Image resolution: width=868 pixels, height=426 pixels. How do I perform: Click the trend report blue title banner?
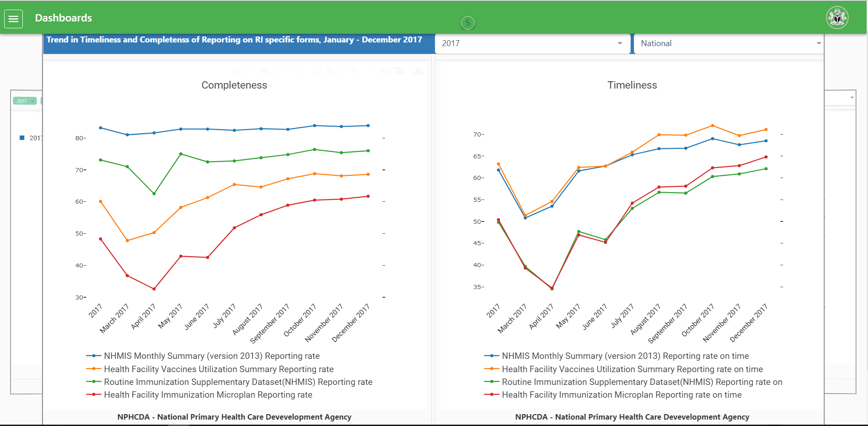tap(234, 40)
